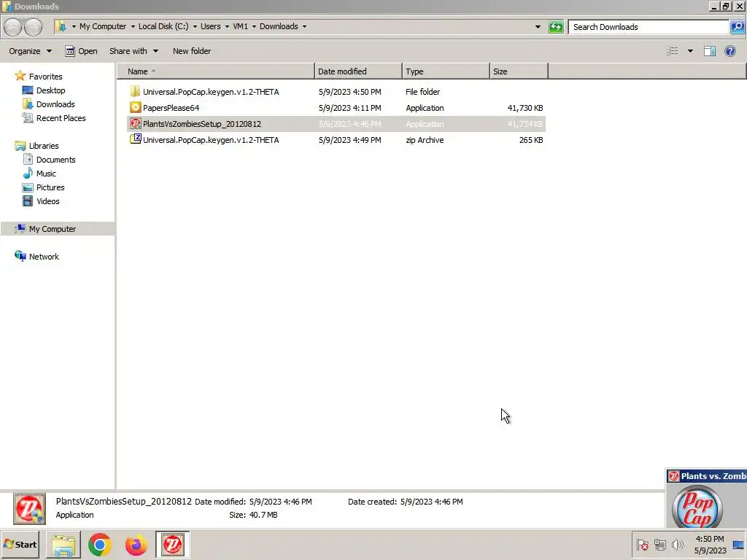Viewport: 747px width, 560px height.
Task: Open Recent Places in sidebar
Action: tap(61, 118)
